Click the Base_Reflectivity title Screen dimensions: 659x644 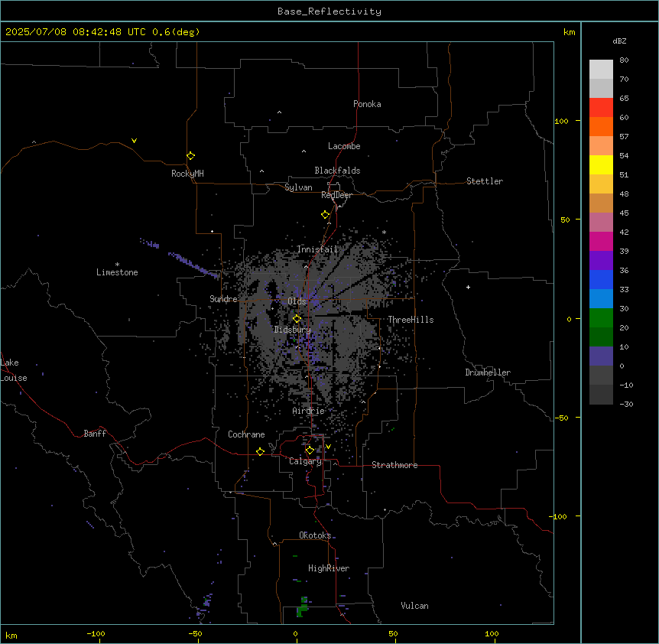(x=329, y=11)
